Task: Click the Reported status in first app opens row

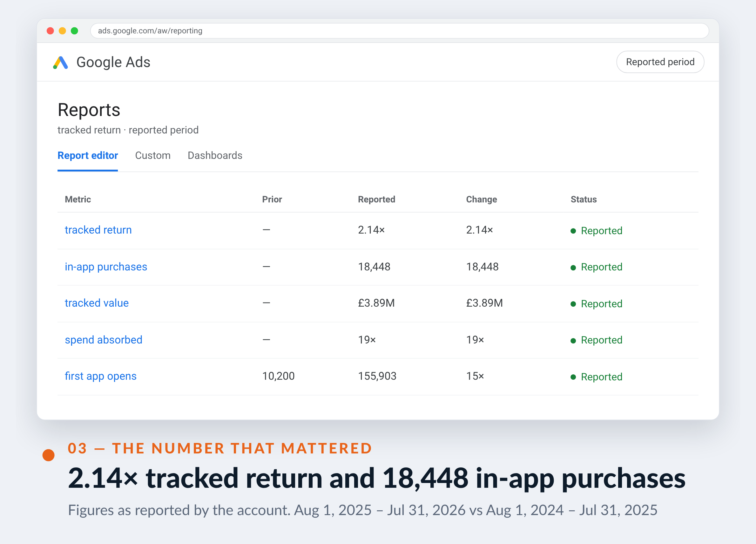Action: pos(596,377)
